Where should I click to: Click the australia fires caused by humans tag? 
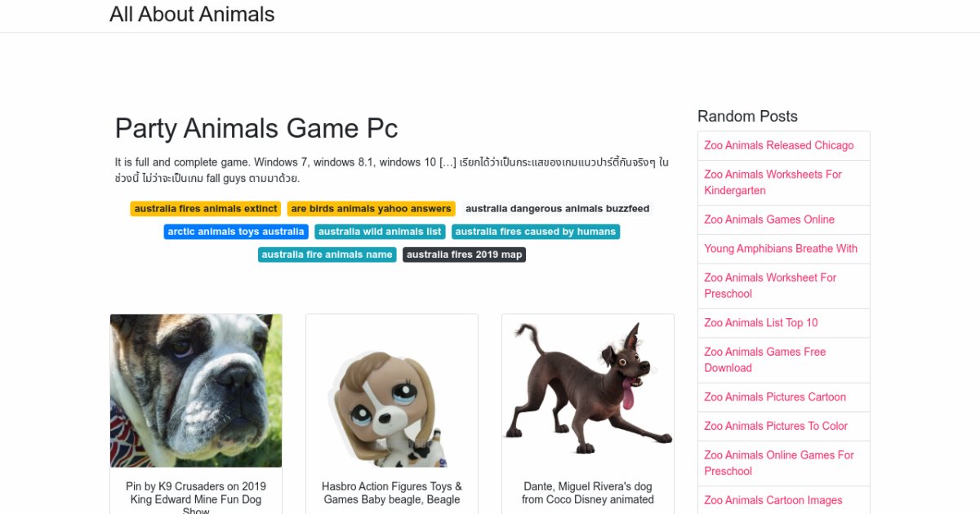point(536,232)
